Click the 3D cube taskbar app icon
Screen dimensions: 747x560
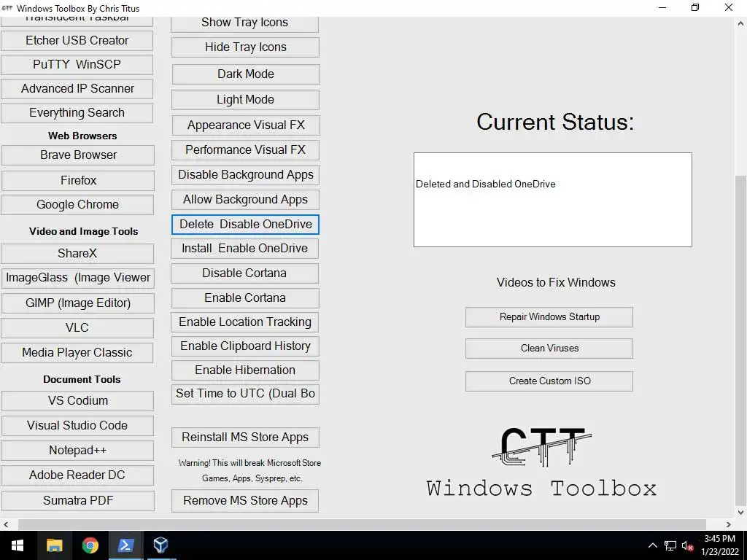coord(160,545)
